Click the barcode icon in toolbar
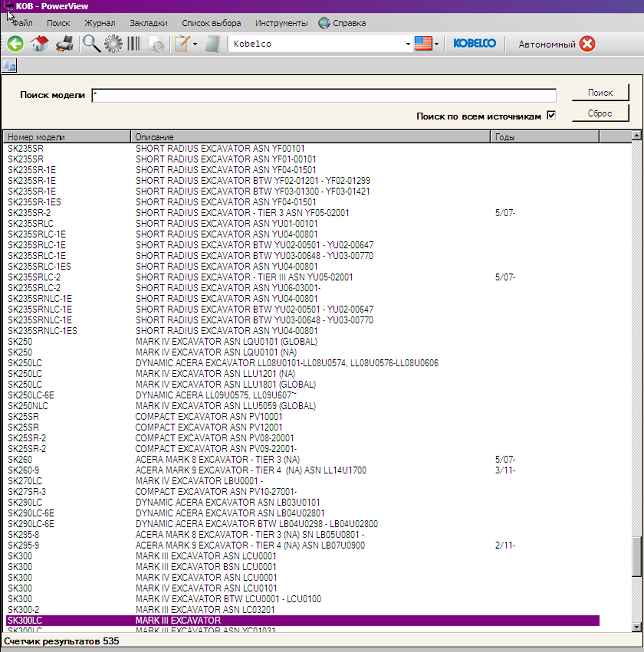This screenshot has width=644, height=652. pyautogui.click(x=134, y=44)
